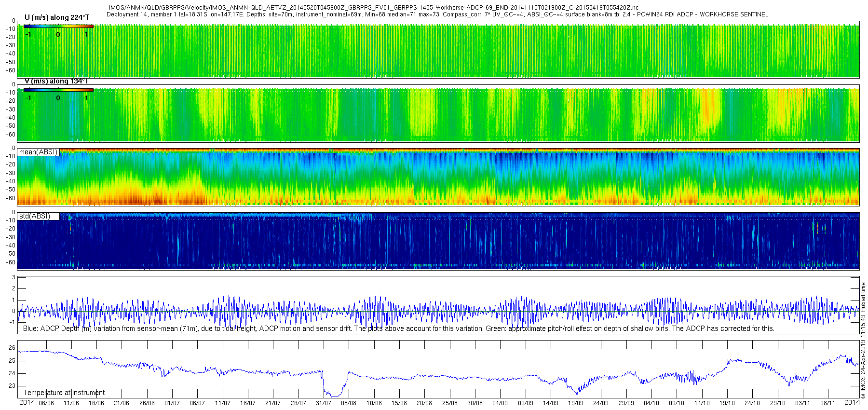Click the vertical IMOS copyright timestamp text
The height and width of the screenshot is (410, 868).
[x=863, y=341]
